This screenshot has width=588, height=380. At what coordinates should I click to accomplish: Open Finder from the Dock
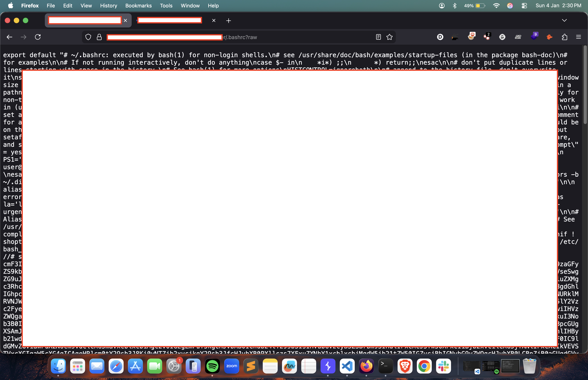click(x=58, y=366)
